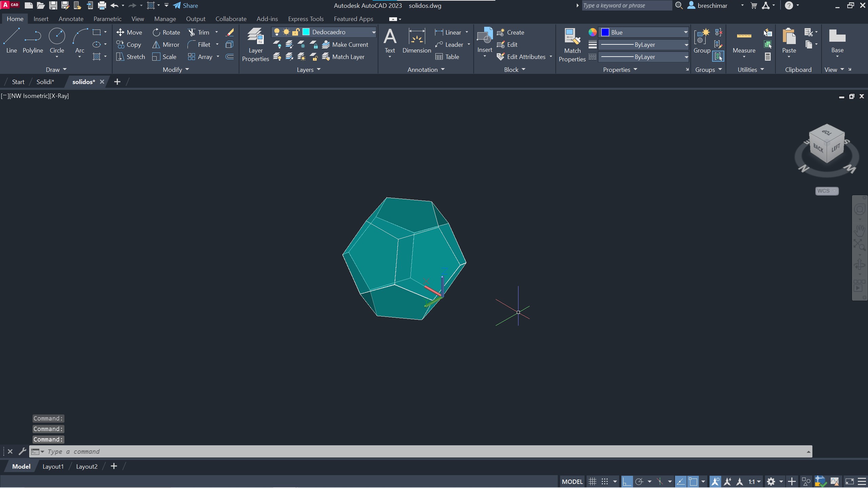Select the Polyline tool
The width and height of the screenshot is (868, 488).
33,41
